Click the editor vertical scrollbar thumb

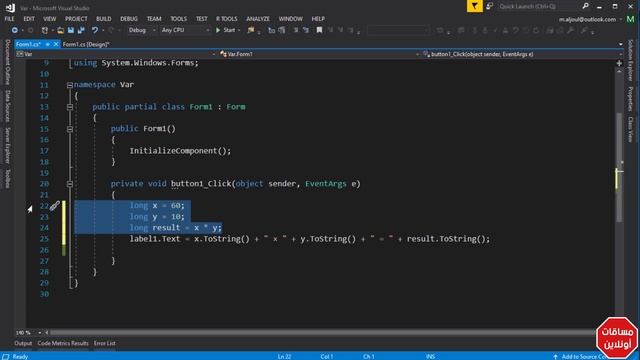pos(619,167)
